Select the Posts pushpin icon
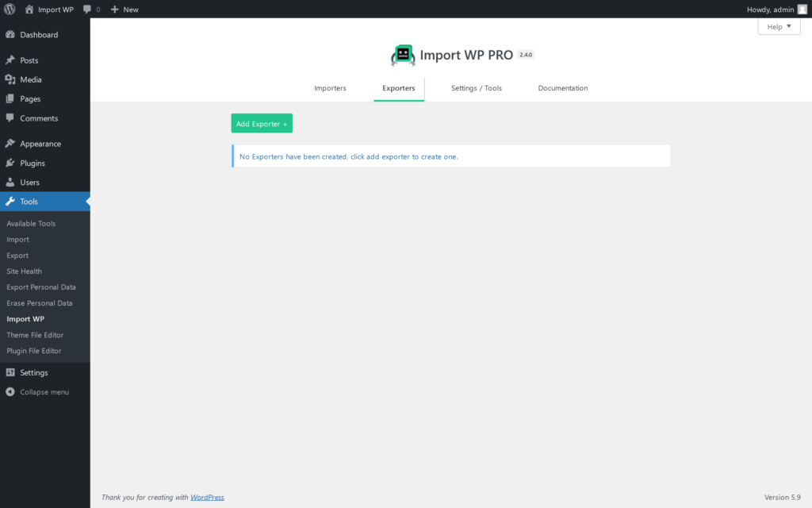 point(10,60)
